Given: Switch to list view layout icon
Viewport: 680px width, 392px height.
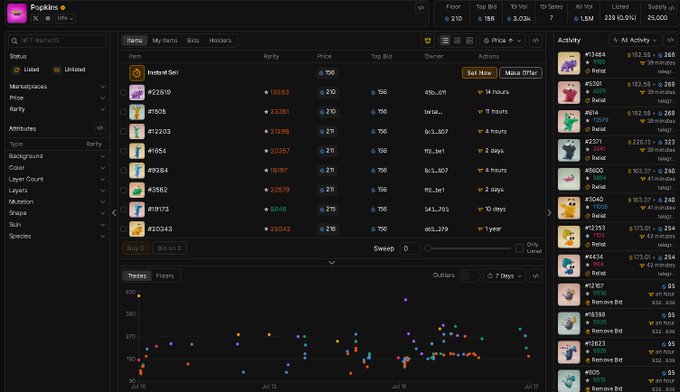Looking at the screenshot, I should 445,40.
